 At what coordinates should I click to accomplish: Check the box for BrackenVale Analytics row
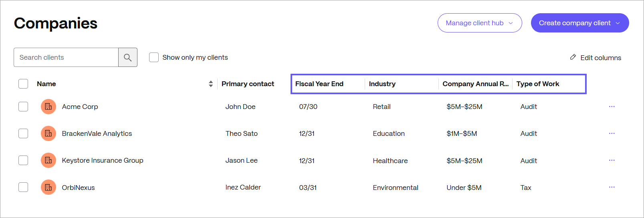point(23,133)
